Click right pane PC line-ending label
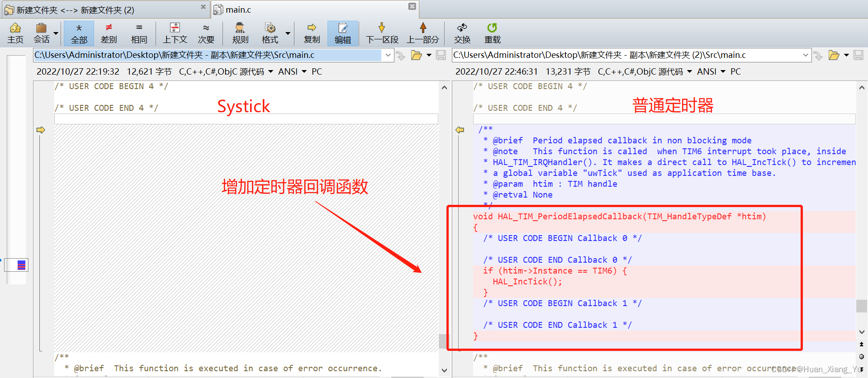The image size is (868, 378). (x=735, y=71)
